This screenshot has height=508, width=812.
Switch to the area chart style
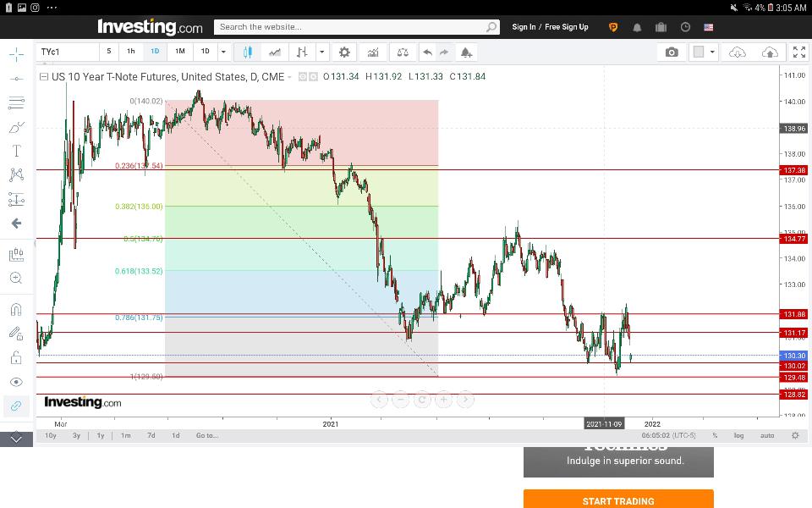pyautogui.click(x=275, y=52)
